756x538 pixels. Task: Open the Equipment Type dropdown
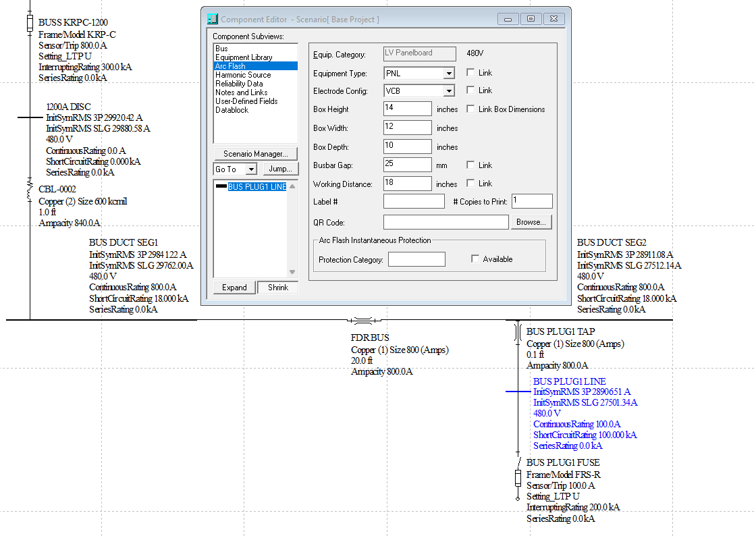449,74
